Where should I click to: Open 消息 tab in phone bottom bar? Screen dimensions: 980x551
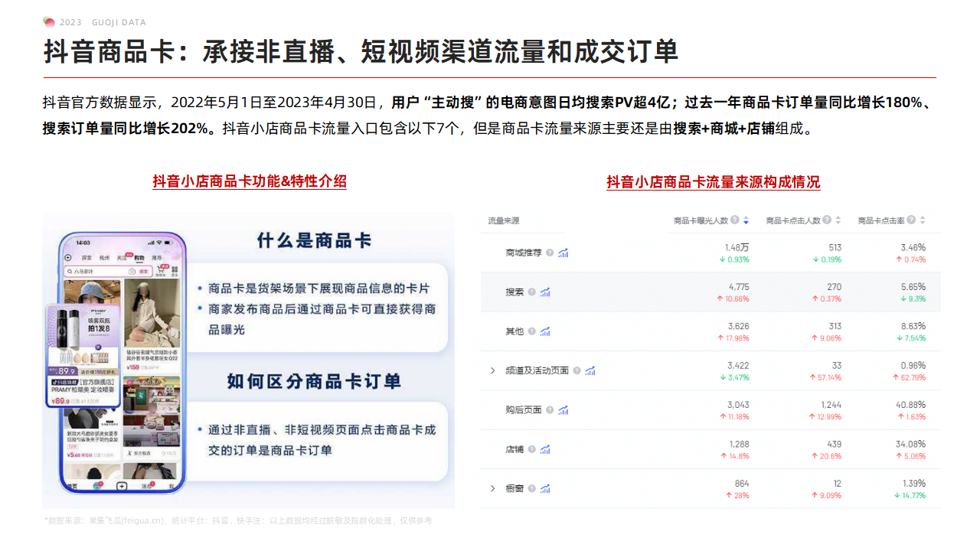point(148,487)
